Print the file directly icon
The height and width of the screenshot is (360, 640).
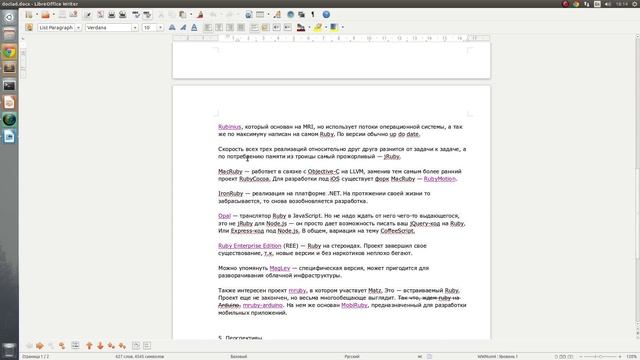pyautogui.click(x=111, y=15)
